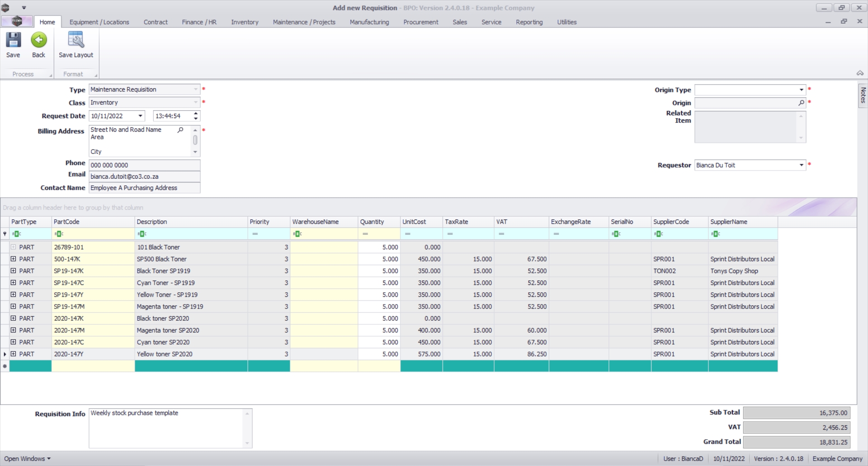Switch to the Inventory ribbon tab
The width and height of the screenshot is (868, 466).
245,22
